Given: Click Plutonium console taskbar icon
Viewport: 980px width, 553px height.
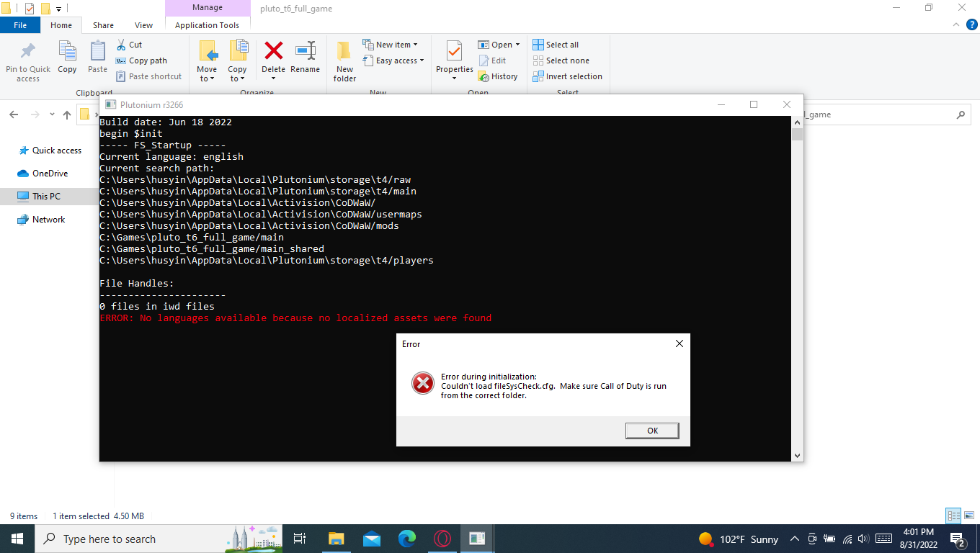Looking at the screenshot, I should tap(477, 539).
